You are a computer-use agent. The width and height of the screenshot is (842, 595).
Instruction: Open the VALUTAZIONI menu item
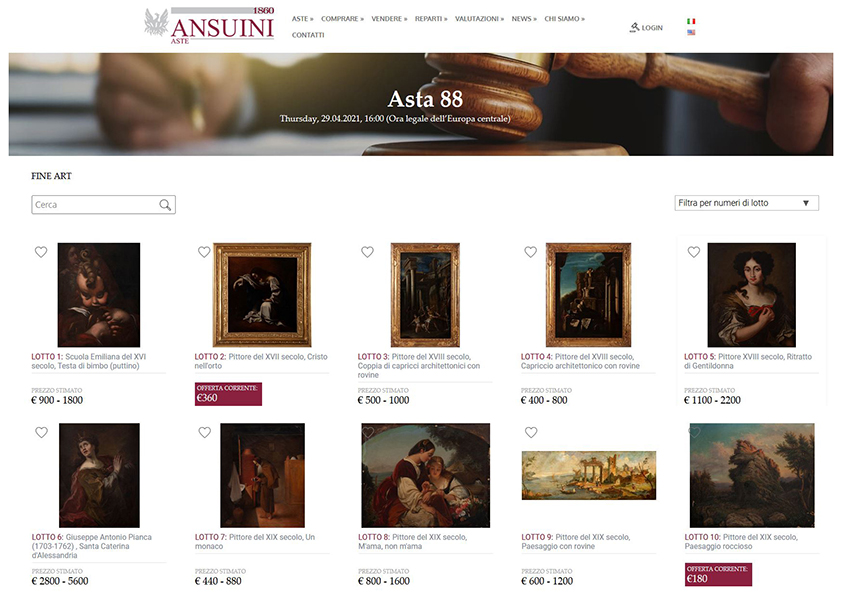pos(480,19)
